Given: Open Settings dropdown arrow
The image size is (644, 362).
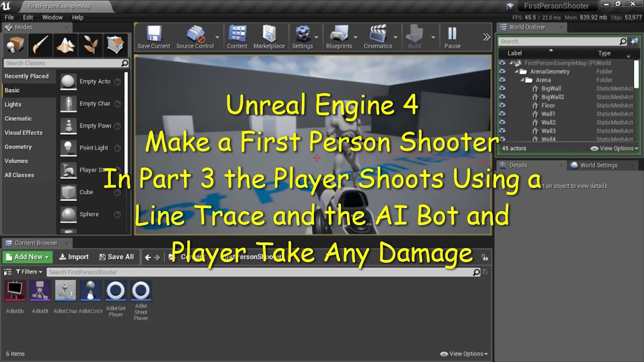Looking at the screenshot, I should pyautogui.click(x=316, y=37).
